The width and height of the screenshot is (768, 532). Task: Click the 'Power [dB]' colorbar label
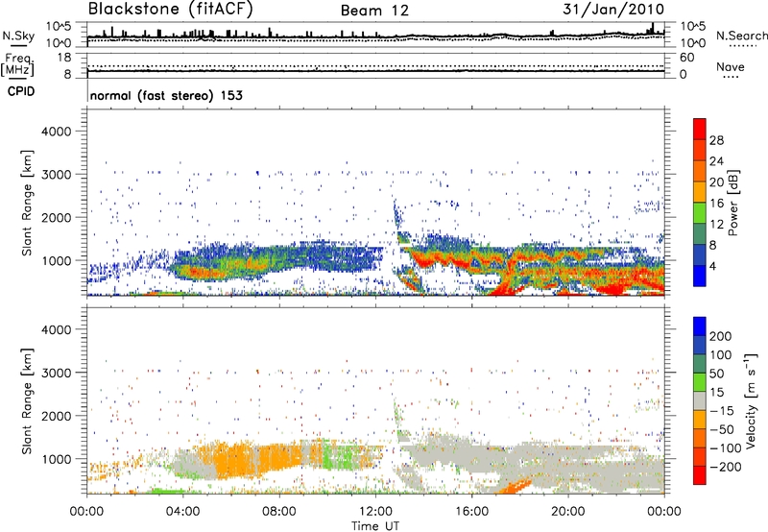732,203
